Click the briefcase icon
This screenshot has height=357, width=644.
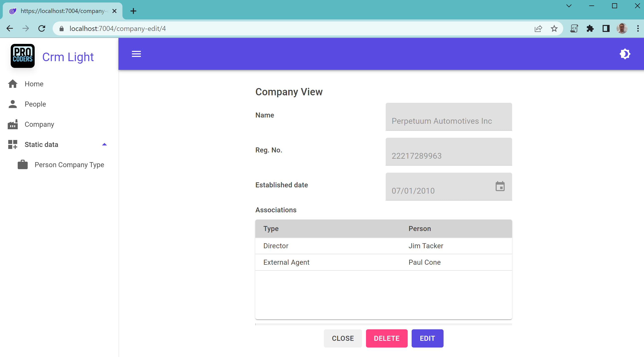[22, 165]
